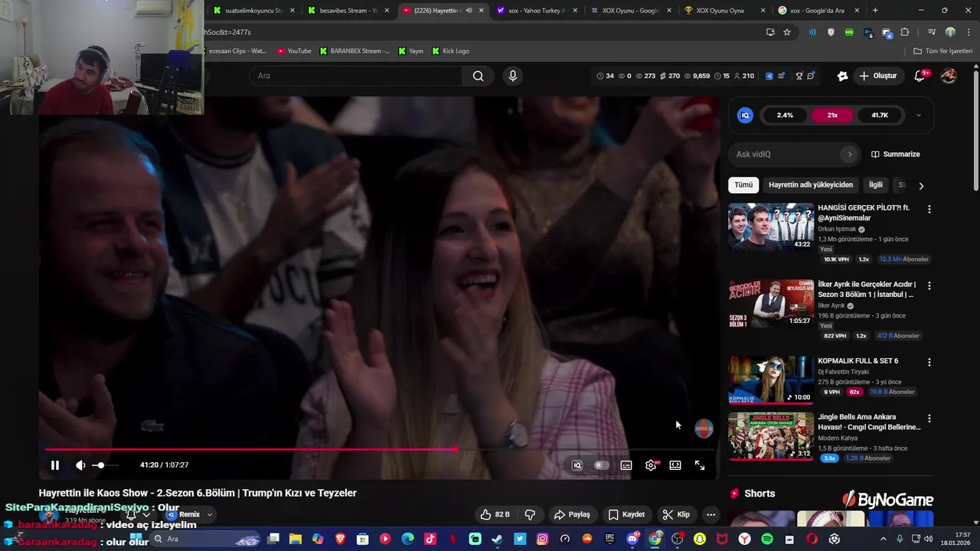Viewport: 980px width, 551px height.
Task: Open the YouTube account avatar menu
Action: [949, 76]
